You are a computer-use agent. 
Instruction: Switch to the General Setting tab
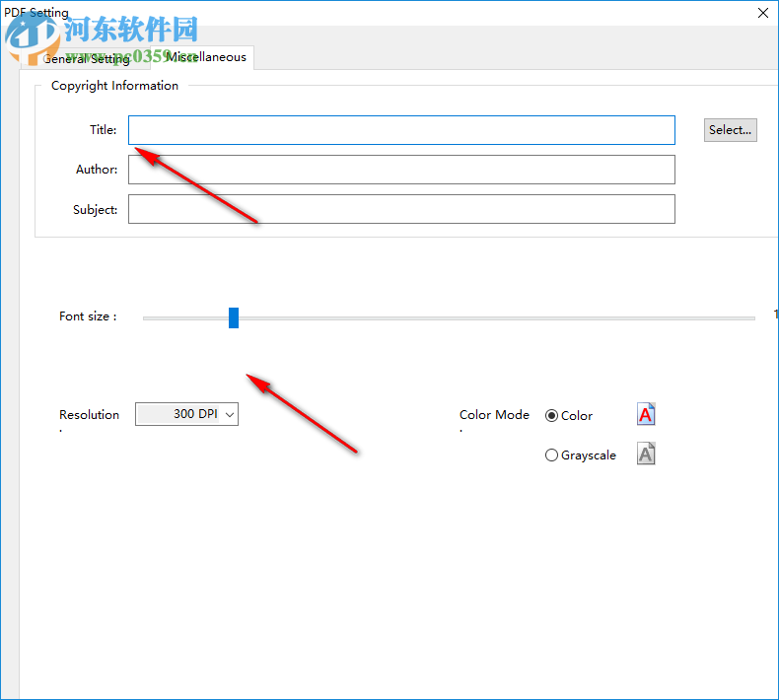[86, 58]
